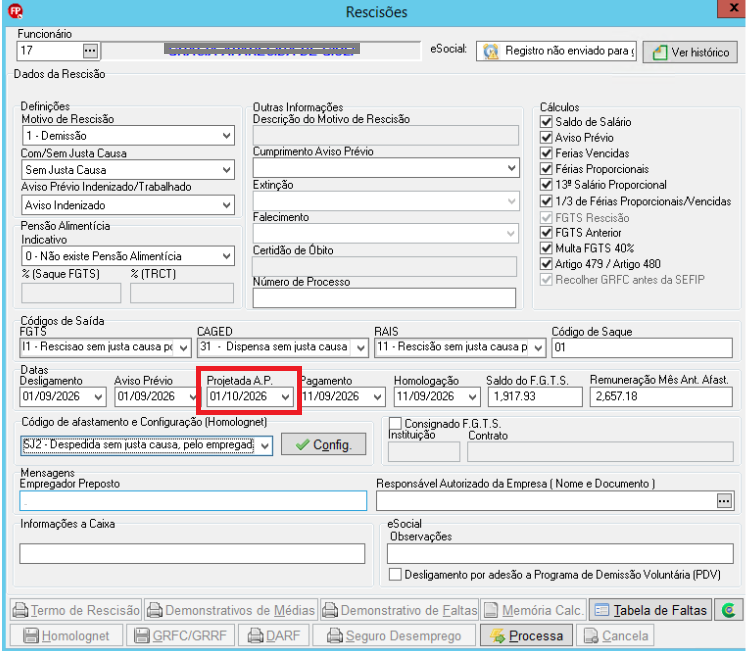
Task: Click the Homolognet button
Action: click(x=66, y=636)
